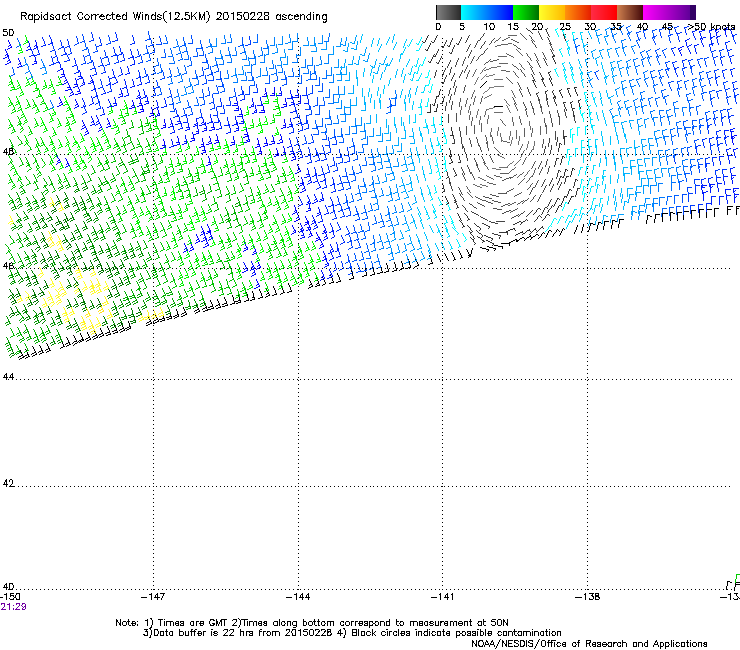The width and height of the screenshot is (740, 650).
Task: Pick the dark blue segment of the legend bar
Action: (500, 12)
